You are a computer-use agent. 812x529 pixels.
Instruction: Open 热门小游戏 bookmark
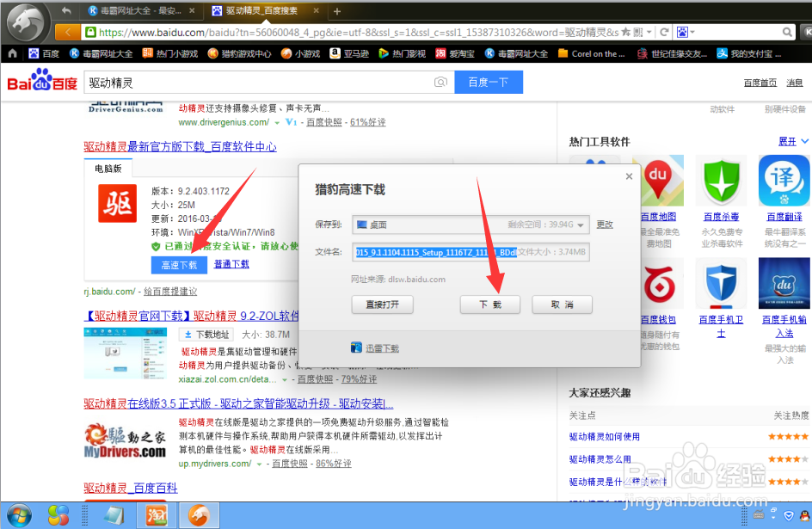point(170,53)
